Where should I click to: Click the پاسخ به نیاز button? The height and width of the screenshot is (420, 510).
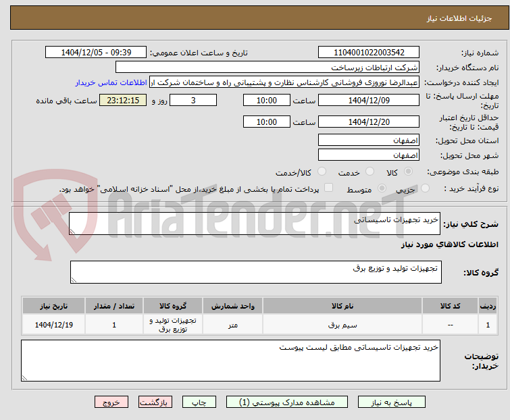[392, 402]
